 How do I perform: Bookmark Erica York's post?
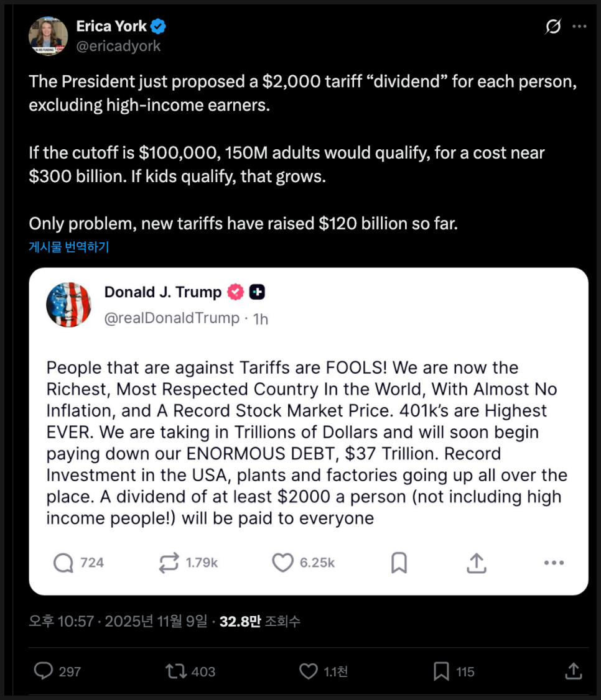[x=441, y=671]
